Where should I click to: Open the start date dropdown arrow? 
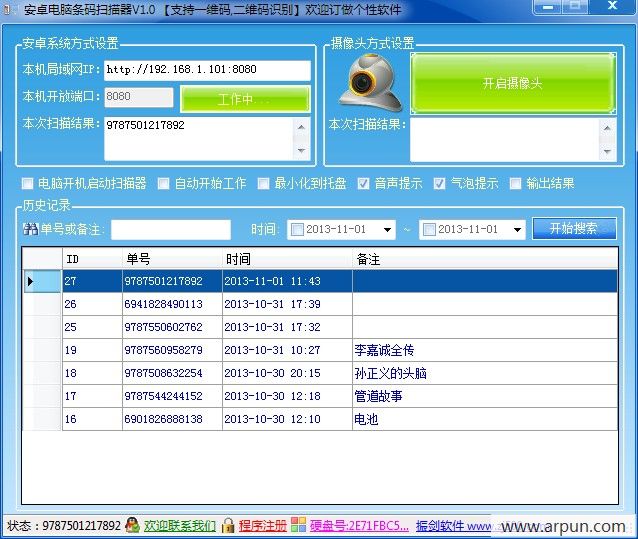tap(387, 230)
